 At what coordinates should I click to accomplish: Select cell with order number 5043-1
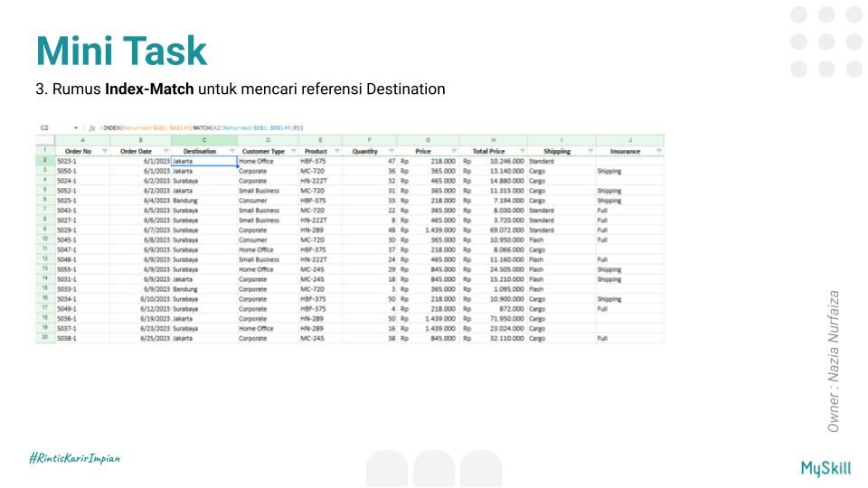[82, 211]
